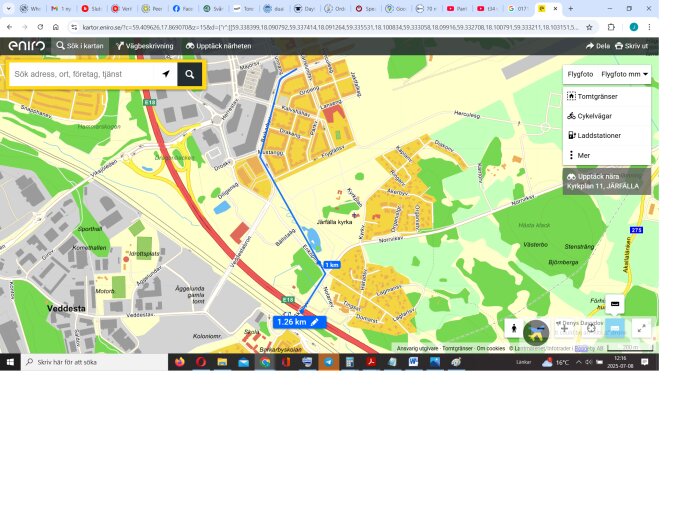Click the ruler tooltip icon above measure tool
The height and width of the screenshot is (525, 700).
pyautogui.click(x=615, y=304)
